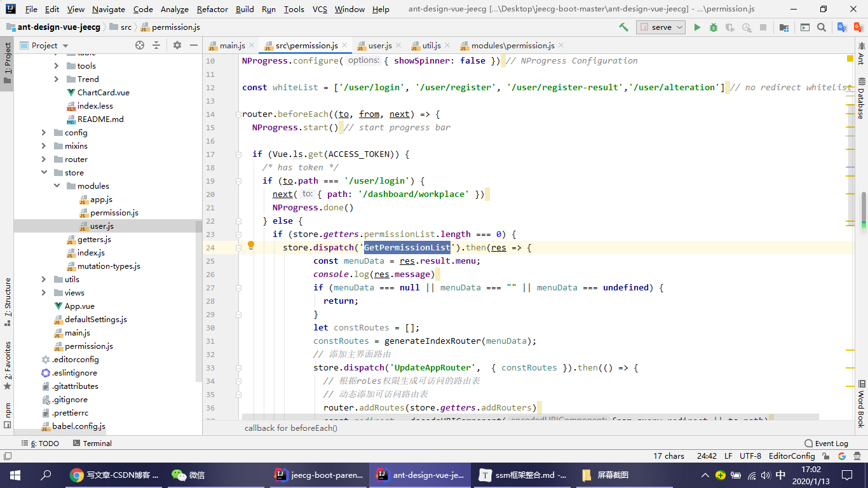
Task: Close the src\permission.js tab
Action: pyautogui.click(x=345, y=45)
